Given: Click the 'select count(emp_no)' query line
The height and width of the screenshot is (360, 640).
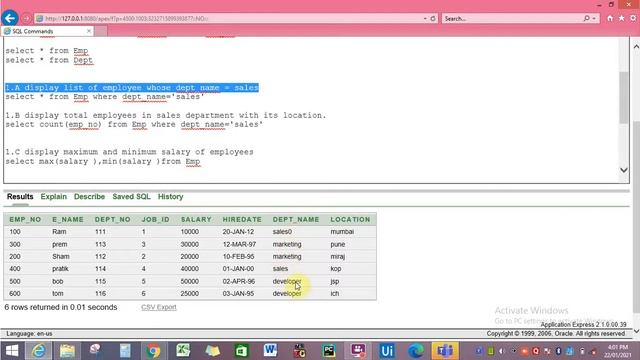Looking at the screenshot, I should [x=134, y=124].
